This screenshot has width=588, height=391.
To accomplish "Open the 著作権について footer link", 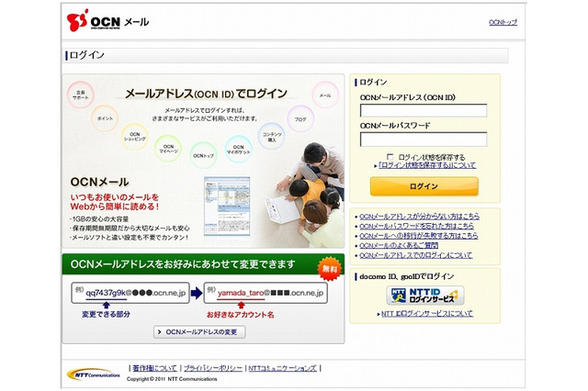I will (x=154, y=368).
